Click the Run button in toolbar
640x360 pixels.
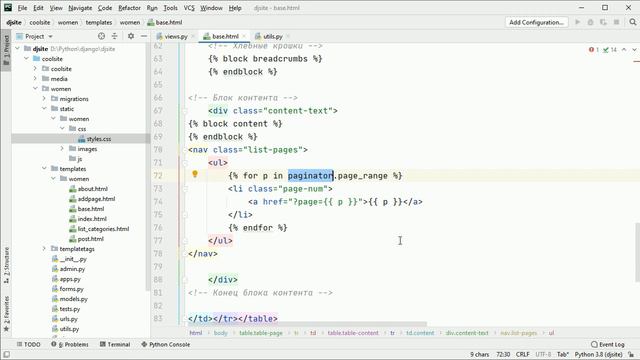pyautogui.click(x=578, y=22)
